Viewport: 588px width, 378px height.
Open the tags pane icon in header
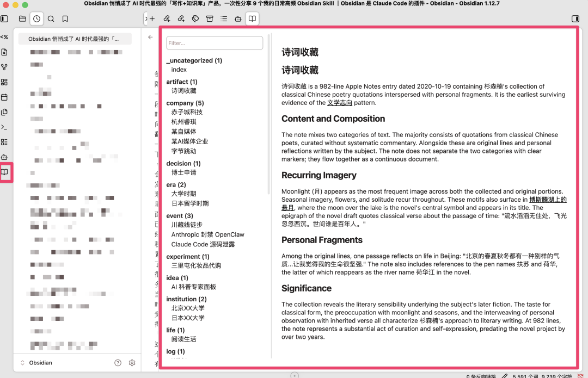click(x=195, y=18)
